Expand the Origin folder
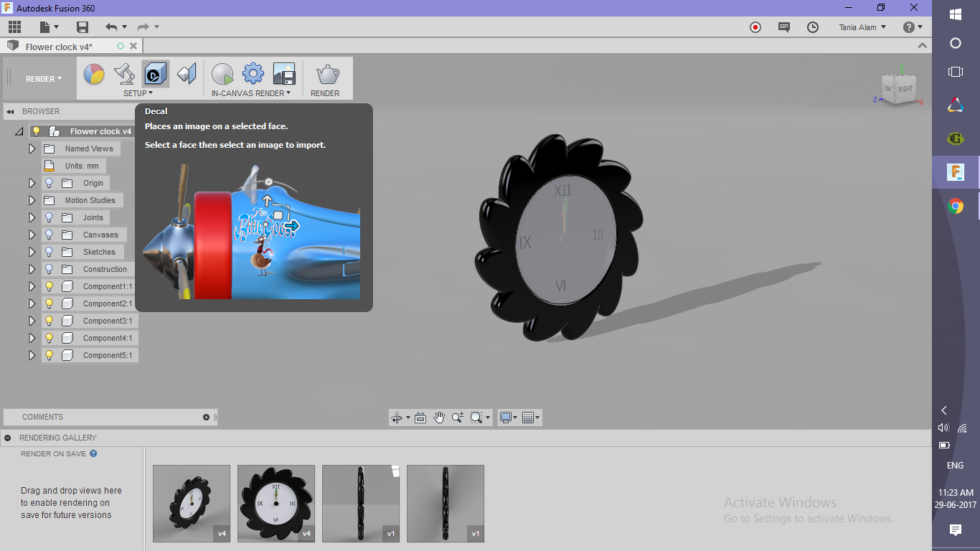This screenshot has width=980, height=551. coord(32,183)
